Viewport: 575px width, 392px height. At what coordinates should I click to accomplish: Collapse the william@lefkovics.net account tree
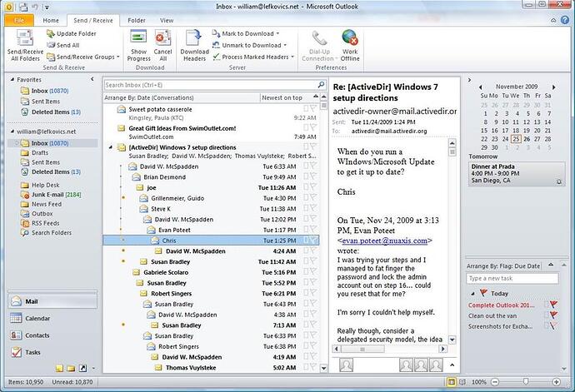12,131
